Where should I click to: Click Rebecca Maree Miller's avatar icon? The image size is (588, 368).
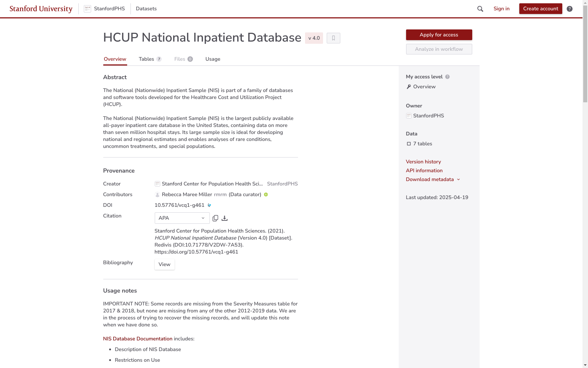(x=157, y=195)
